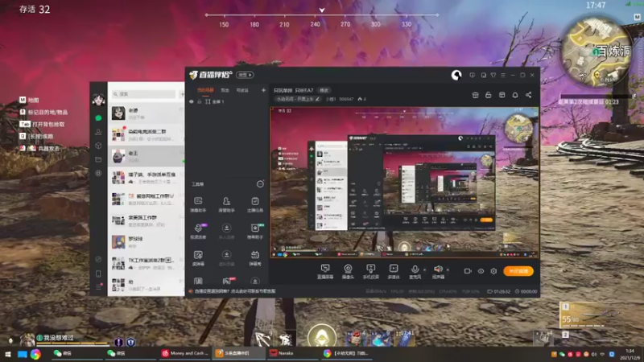Open 弹幕助手 tool
Viewport: 644px width, 362px height.
click(x=198, y=204)
